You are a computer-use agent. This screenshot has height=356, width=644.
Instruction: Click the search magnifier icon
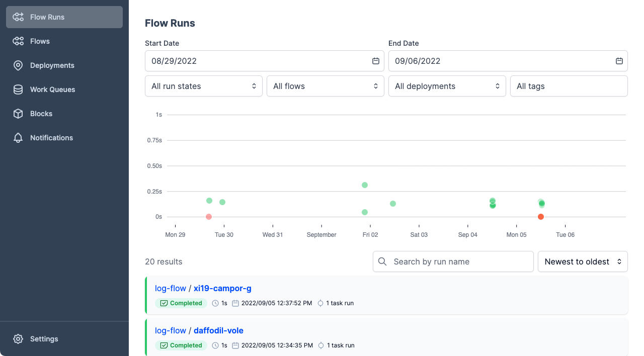[x=382, y=261]
